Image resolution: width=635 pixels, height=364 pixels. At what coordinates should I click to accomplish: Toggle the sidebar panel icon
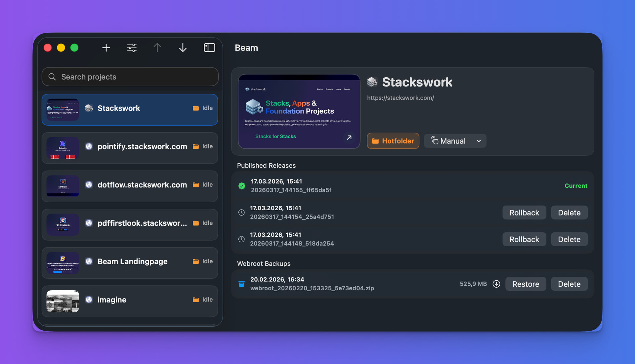[209, 48]
